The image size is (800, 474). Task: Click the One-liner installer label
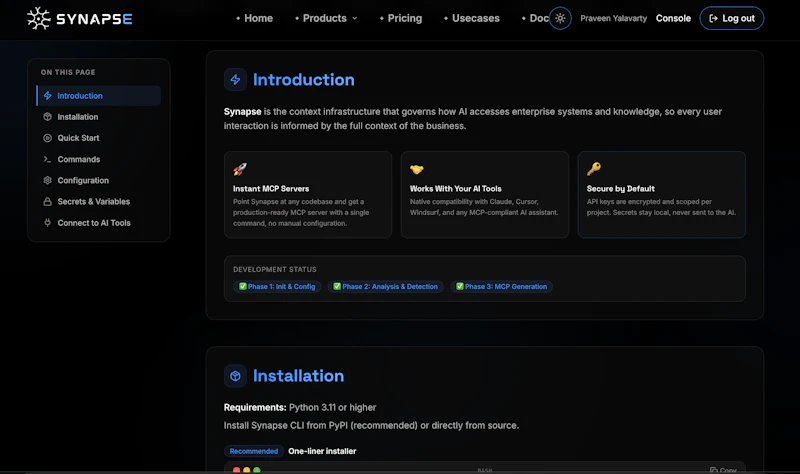coord(322,451)
